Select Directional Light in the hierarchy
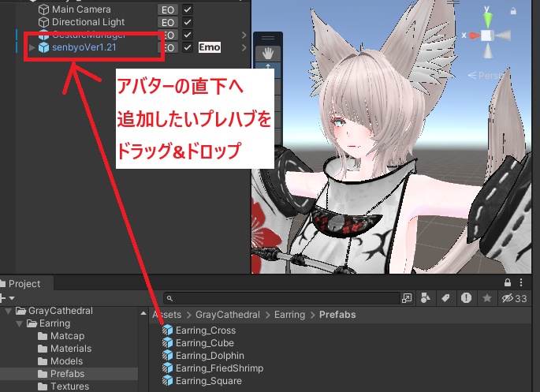The height and width of the screenshot is (392, 540). coord(88,22)
